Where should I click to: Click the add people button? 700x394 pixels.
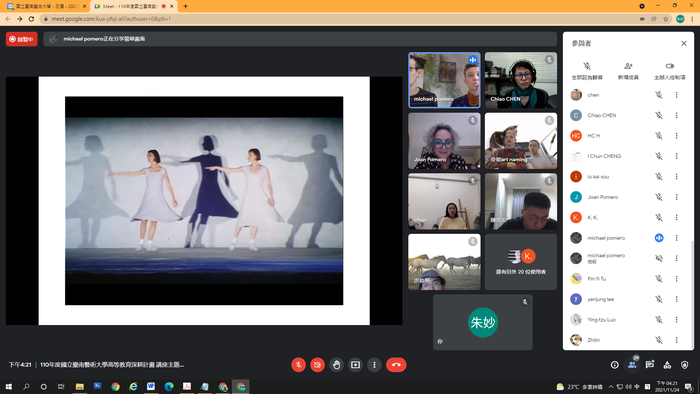628,71
